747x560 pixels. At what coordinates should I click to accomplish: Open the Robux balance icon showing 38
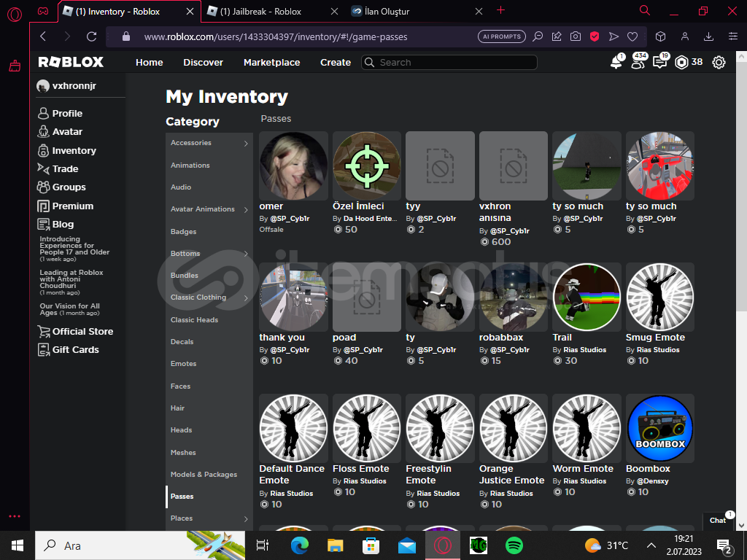(x=682, y=62)
